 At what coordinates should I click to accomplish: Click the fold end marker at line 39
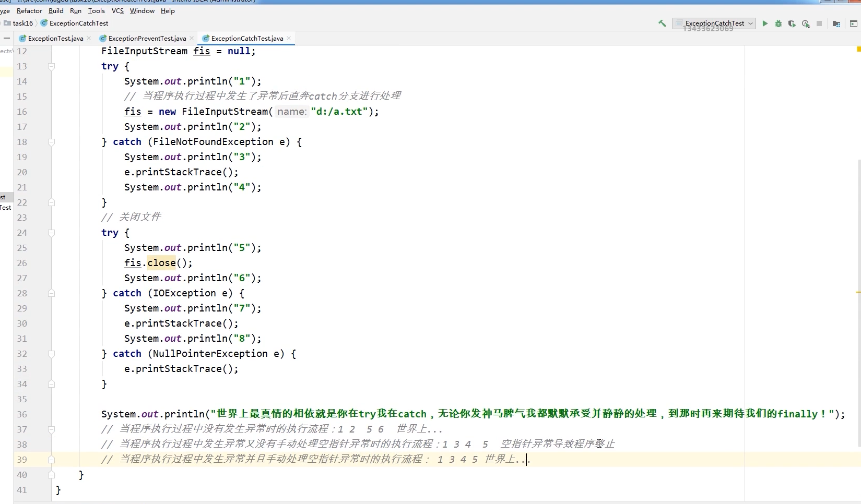(51, 460)
